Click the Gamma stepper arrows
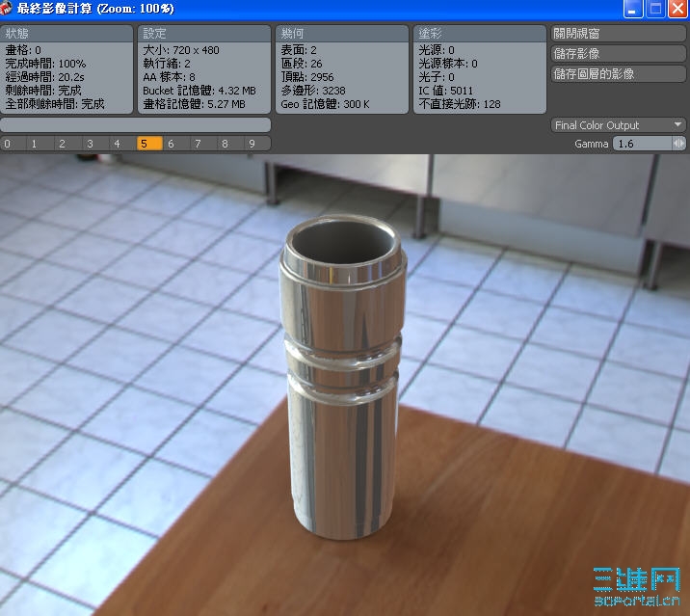Image resolution: width=690 pixels, height=616 pixels. coord(679,144)
